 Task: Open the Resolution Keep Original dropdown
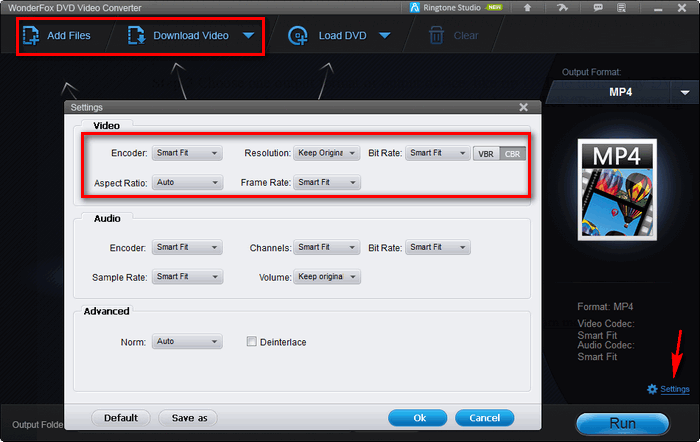(x=327, y=153)
